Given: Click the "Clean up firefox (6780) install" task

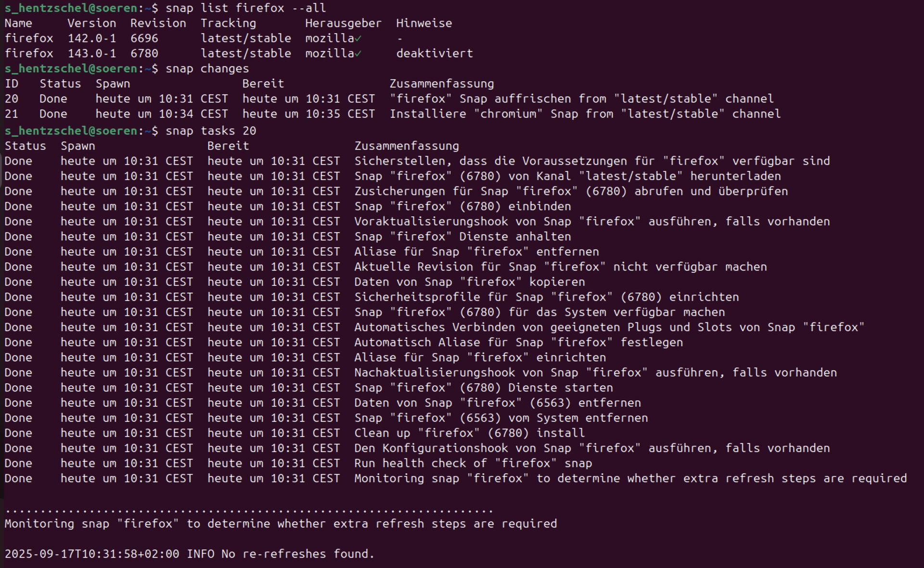Looking at the screenshot, I should [469, 433].
